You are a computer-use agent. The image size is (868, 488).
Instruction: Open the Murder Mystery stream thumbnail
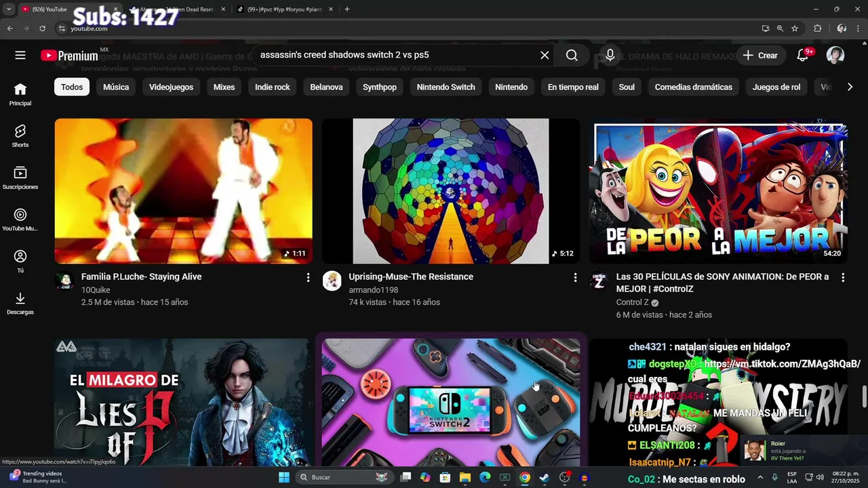(718, 403)
